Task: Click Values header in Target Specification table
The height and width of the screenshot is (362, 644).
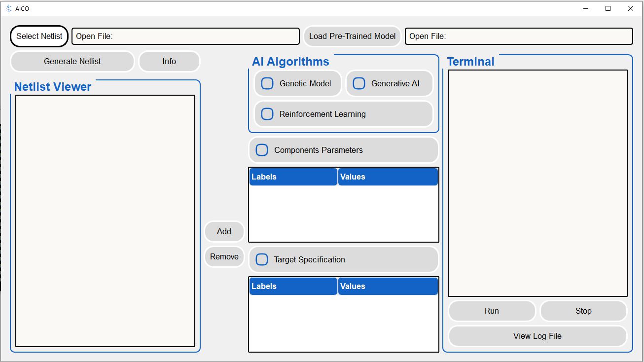Action: (x=388, y=287)
